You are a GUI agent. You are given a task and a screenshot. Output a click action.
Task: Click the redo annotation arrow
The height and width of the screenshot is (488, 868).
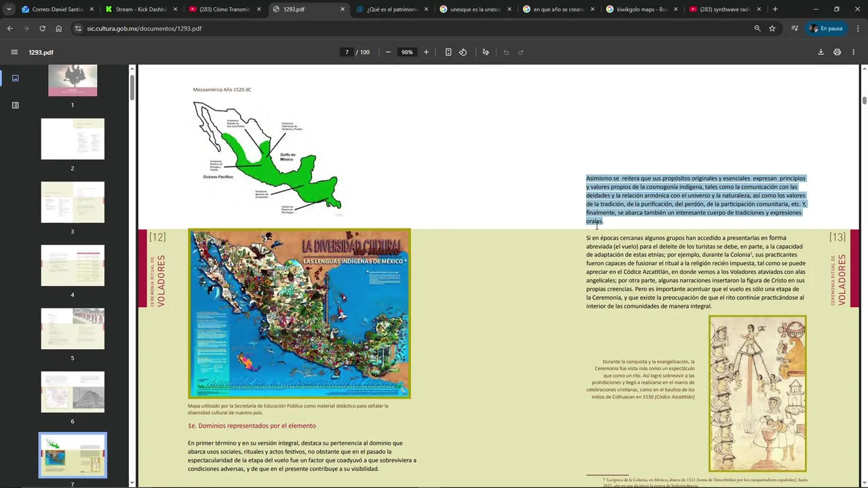pyautogui.click(x=521, y=52)
